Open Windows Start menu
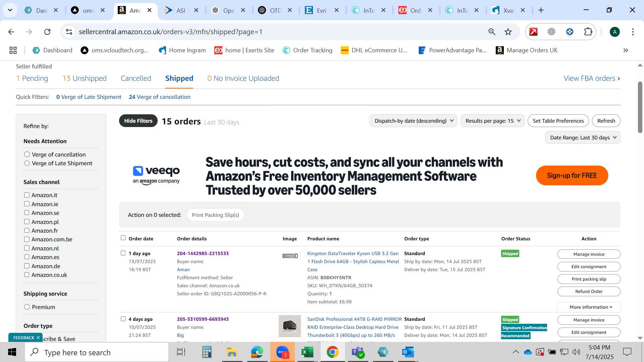This screenshot has height=362, width=644. point(12,352)
